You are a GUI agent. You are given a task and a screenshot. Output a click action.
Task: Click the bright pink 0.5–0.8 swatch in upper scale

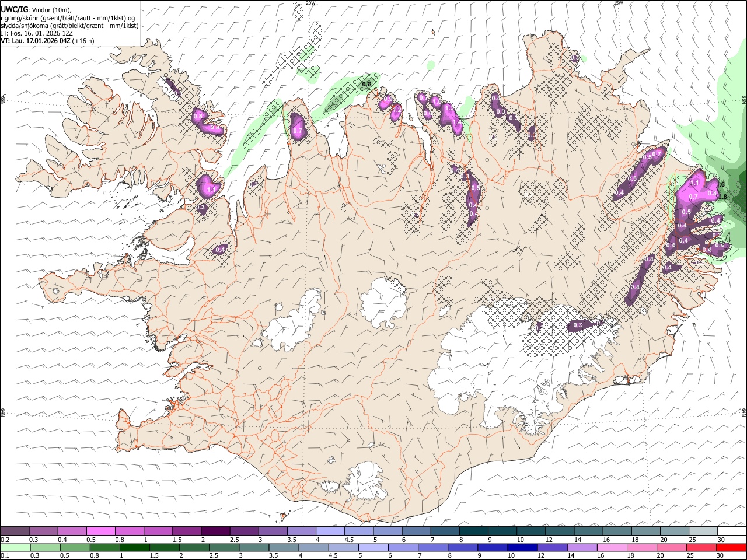[x=100, y=531]
